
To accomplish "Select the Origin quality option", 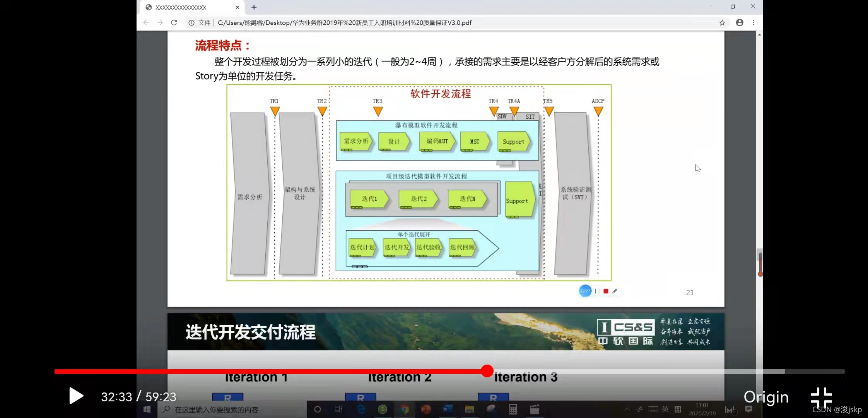I will pos(766,397).
